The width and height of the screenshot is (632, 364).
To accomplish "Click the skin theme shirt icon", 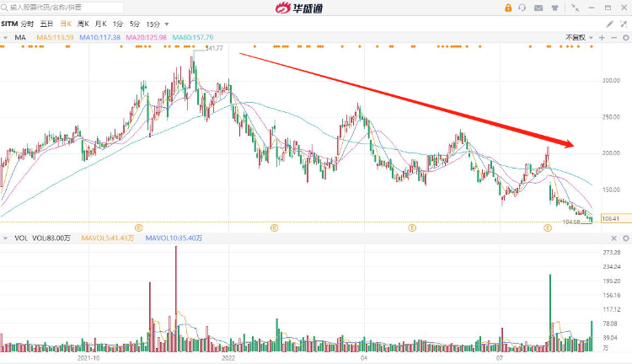I will tap(555, 8).
